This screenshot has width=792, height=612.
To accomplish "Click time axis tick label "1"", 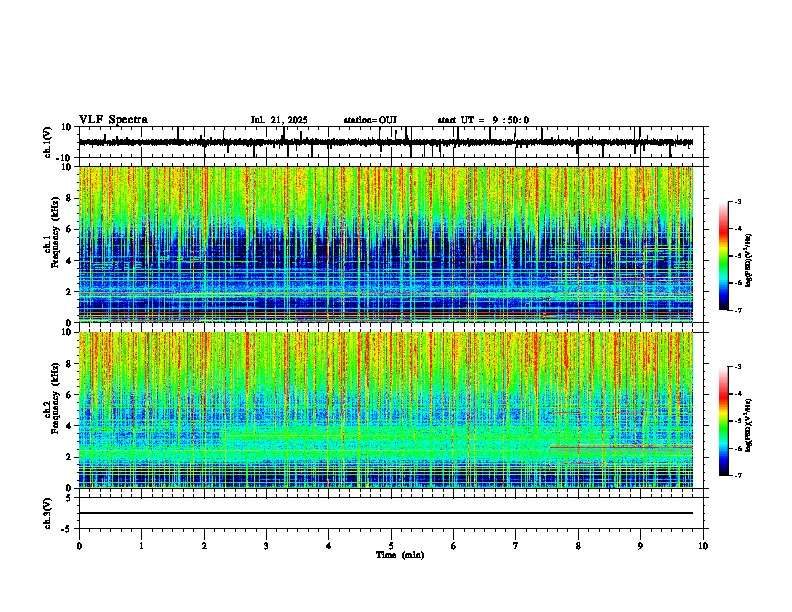I will coord(141,546).
